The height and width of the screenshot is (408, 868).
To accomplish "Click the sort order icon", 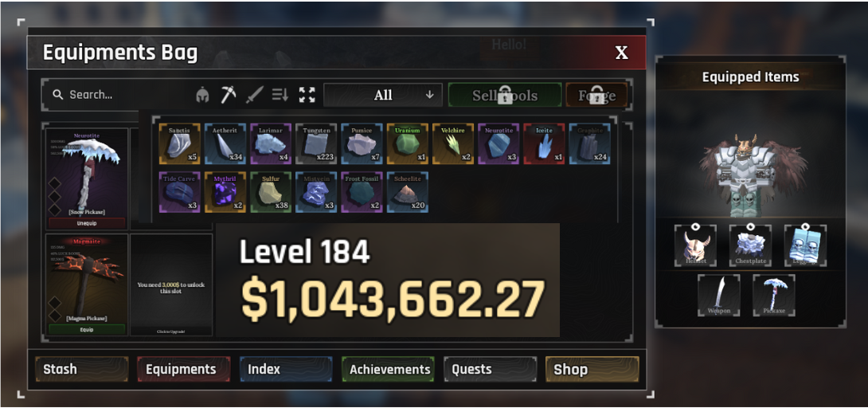I will (280, 95).
